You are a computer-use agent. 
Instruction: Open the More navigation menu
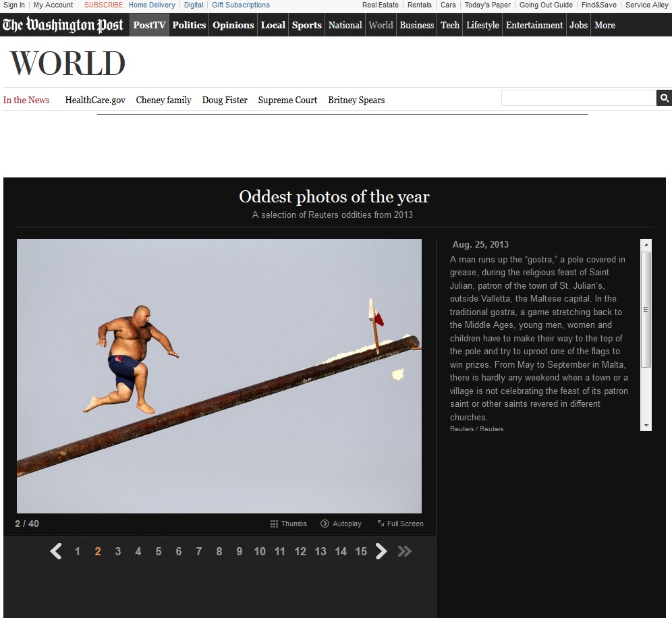pos(605,25)
